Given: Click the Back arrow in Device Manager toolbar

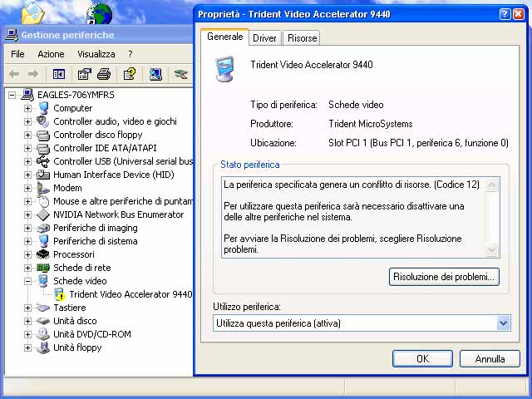Looking at the screenshot, I should tap(14, 74).
